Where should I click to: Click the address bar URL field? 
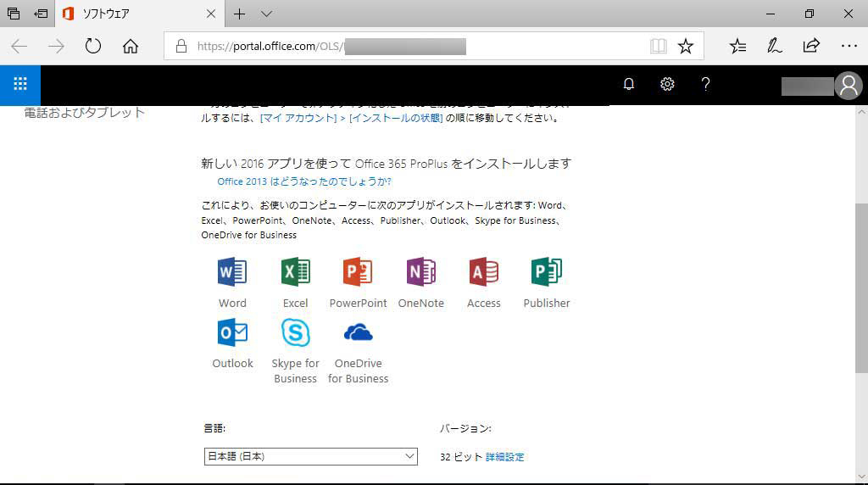[x=407, y=47]
